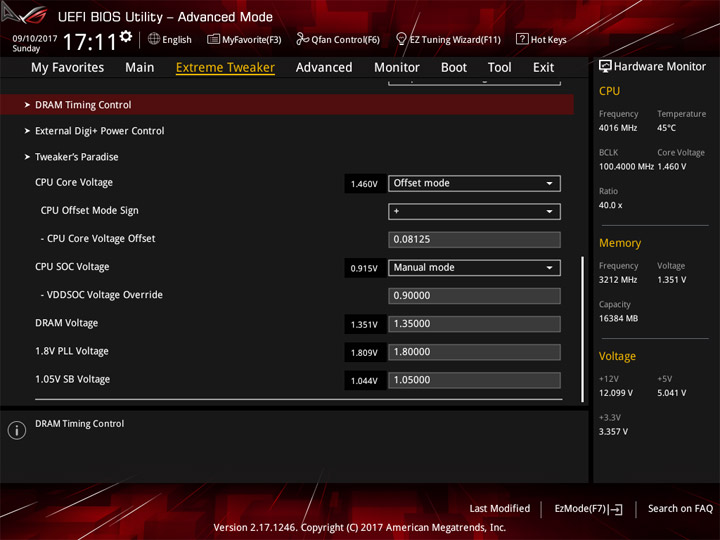Viewport: 720px width, 540px height.
Task: Click the 3212 MHz memory frequency value
Action: (618, 280)
